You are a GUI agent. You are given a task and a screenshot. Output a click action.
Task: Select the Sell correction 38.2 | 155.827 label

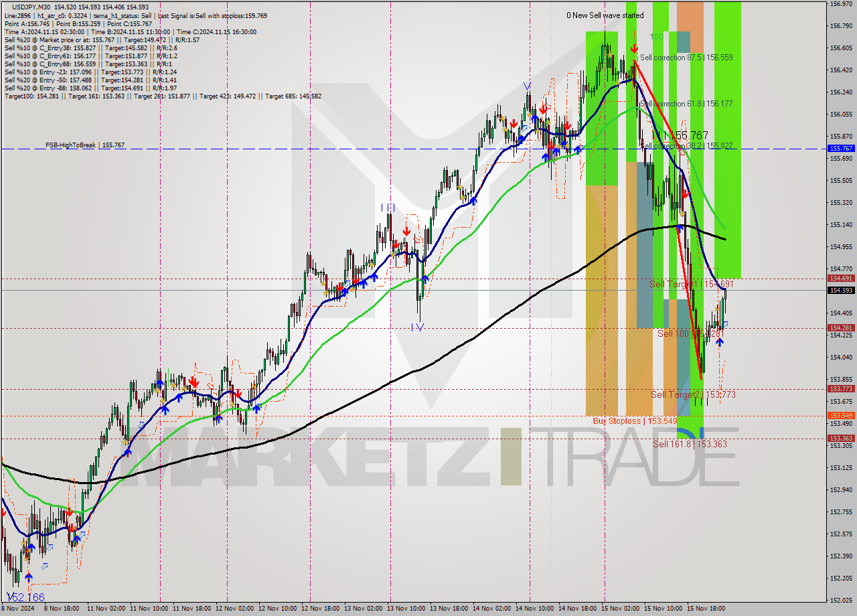coord(686,145)
